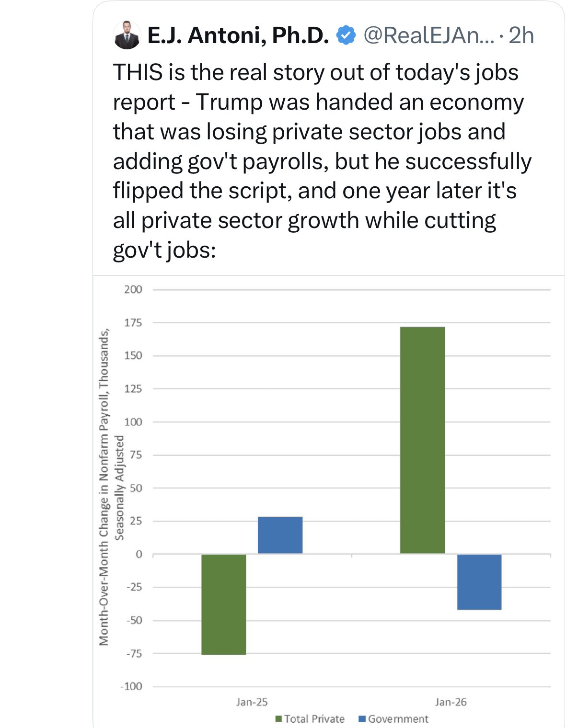The width and height of the screenshot is (578, 728).
Task: Click the Jan-26 blue Government bar
Action: (x=479, y=582)
